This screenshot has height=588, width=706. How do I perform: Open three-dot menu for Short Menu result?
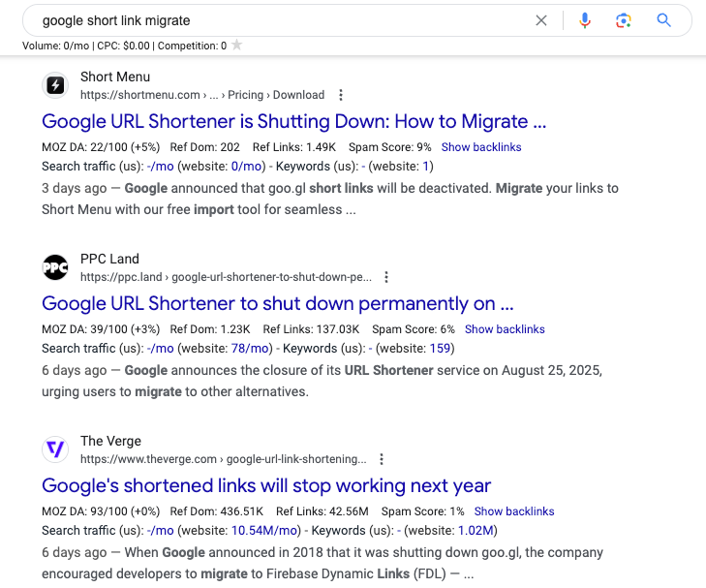tap(341, 95)
